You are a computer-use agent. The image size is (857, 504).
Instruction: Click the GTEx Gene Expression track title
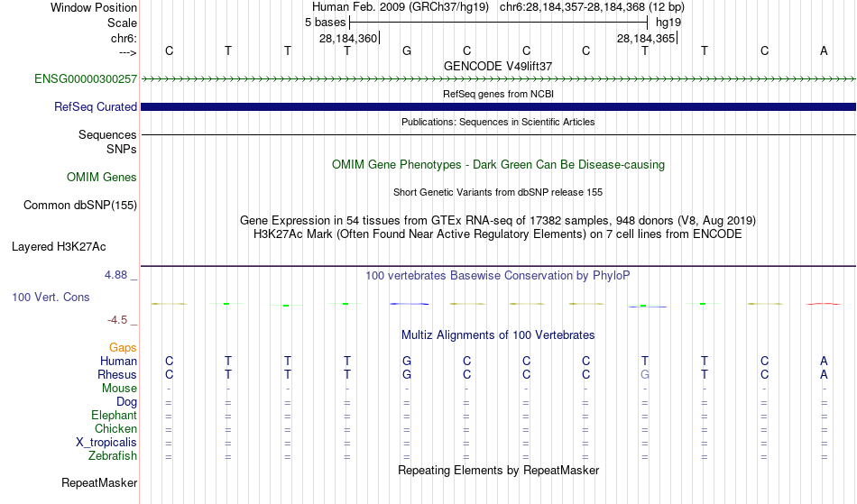point(498,221)
